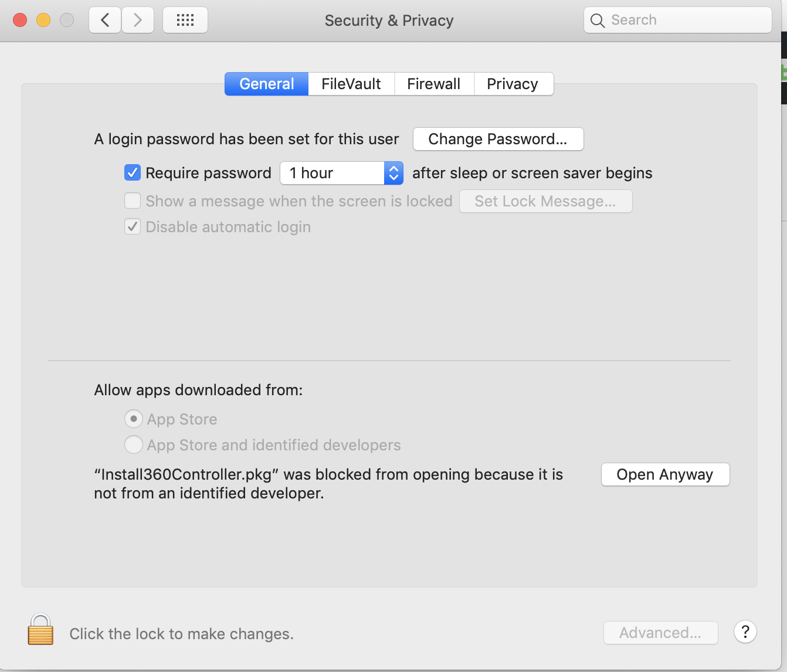Uncheck Require password option
The image size is (787, 672).
click(x=133, y=172)
